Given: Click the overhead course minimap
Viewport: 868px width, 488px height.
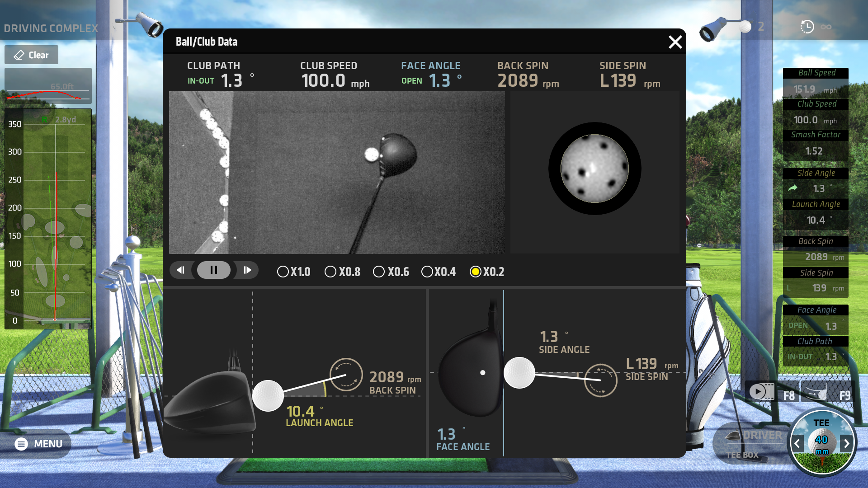Looking at the screenshot, I should [x=48, y=219].
